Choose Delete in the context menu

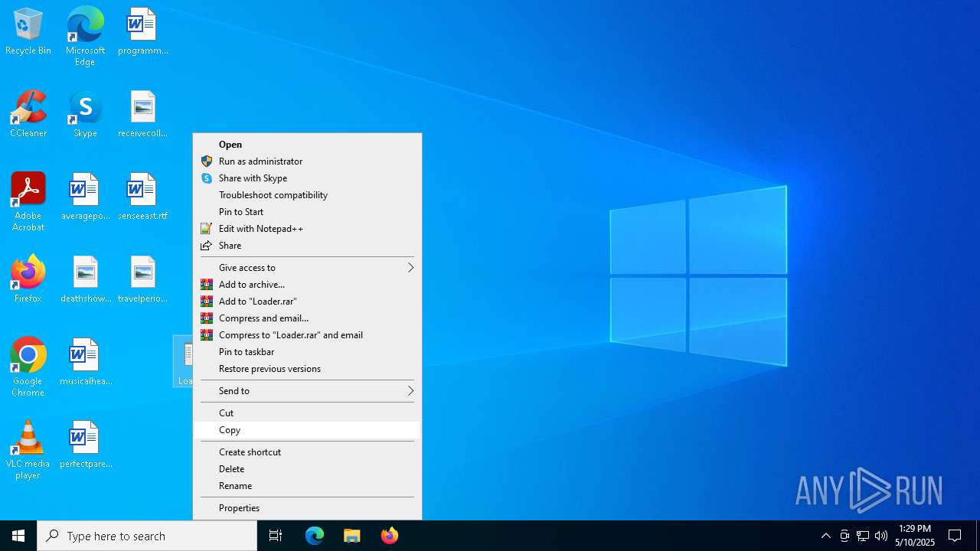click(307, 469)
